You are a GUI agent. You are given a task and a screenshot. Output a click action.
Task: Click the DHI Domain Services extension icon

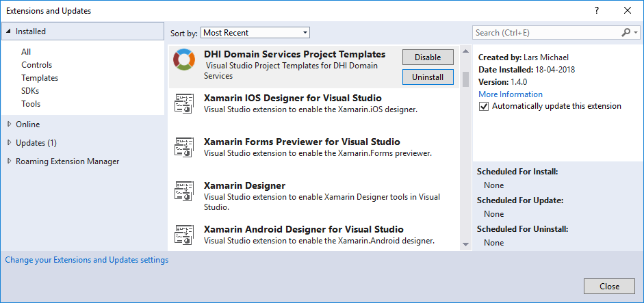(183, 60)
